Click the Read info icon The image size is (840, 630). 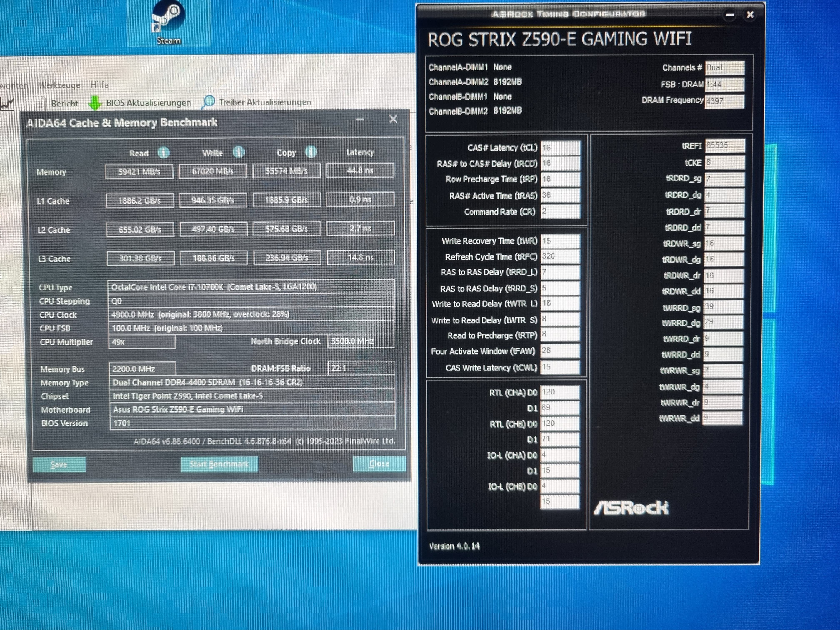point(164,153)
